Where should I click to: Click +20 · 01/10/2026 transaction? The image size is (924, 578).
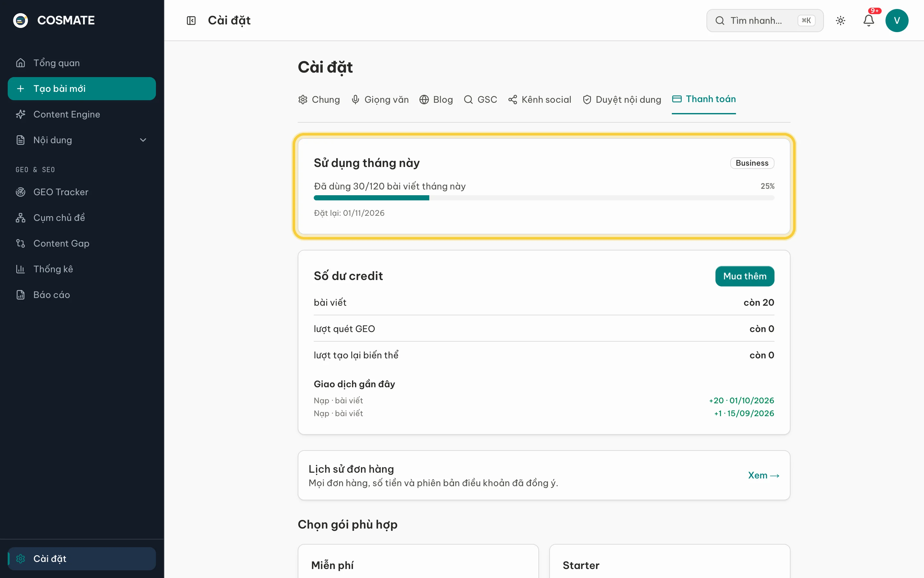(x=741, y=400)
